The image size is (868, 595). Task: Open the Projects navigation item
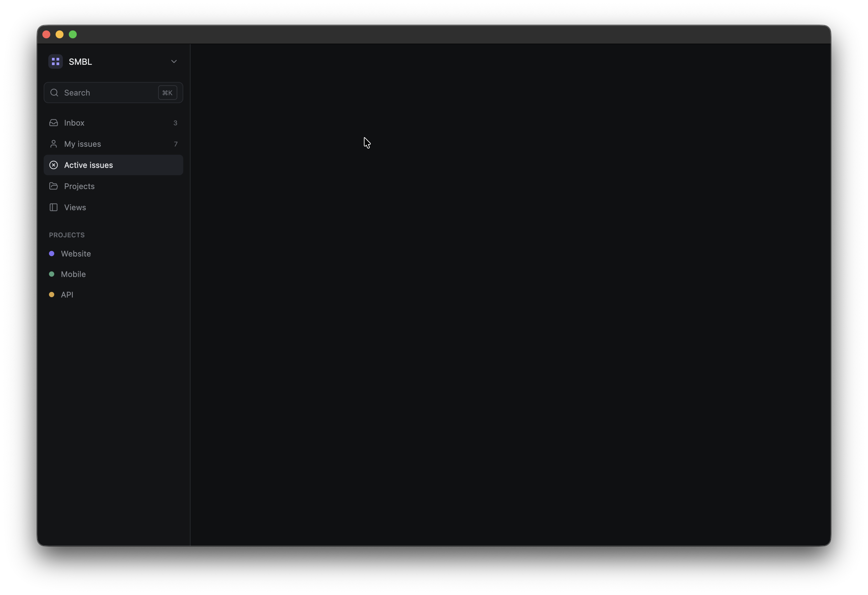tap(113, 186)
